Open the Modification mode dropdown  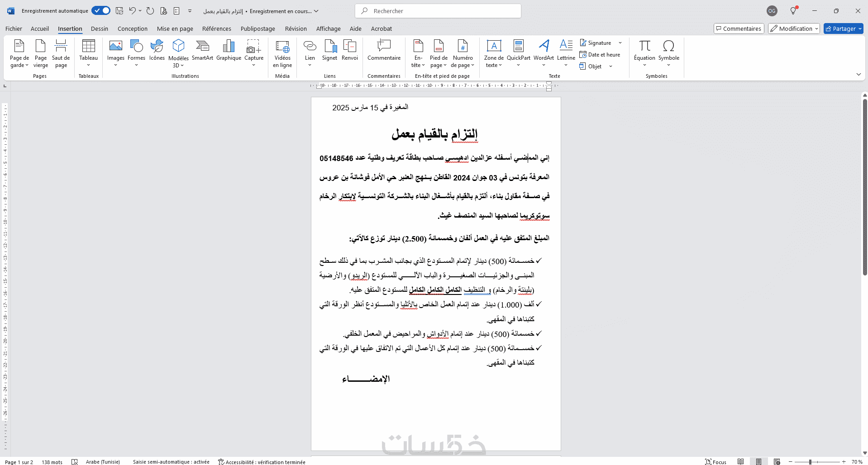pos(794,28)
